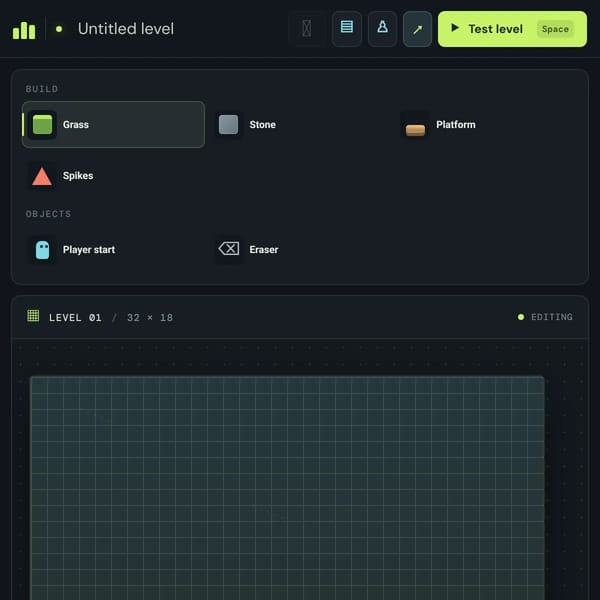Viewport: 600px width, 600px height.
Task: Click the BUILD section heading
Action: (x=42, y=89)
